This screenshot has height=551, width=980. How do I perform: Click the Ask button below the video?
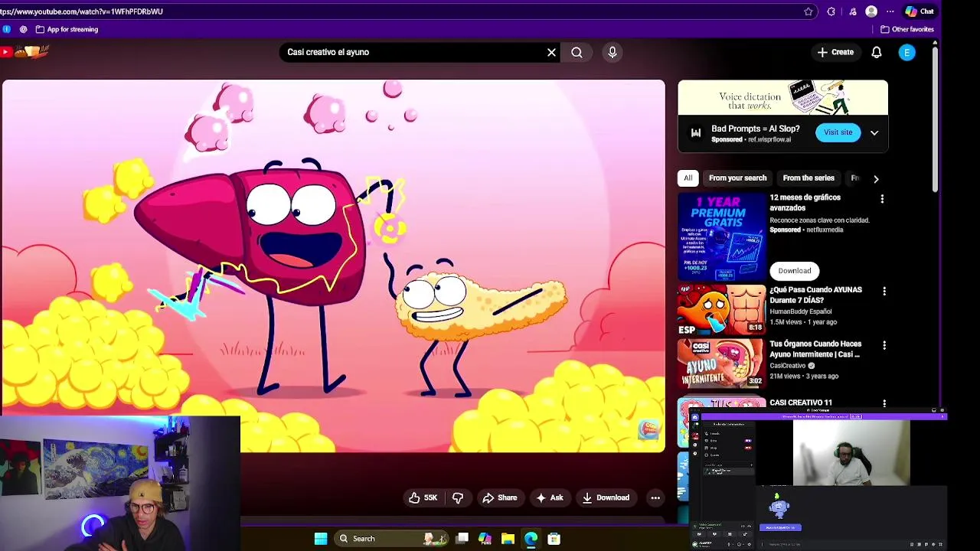(x=550, y=497)
